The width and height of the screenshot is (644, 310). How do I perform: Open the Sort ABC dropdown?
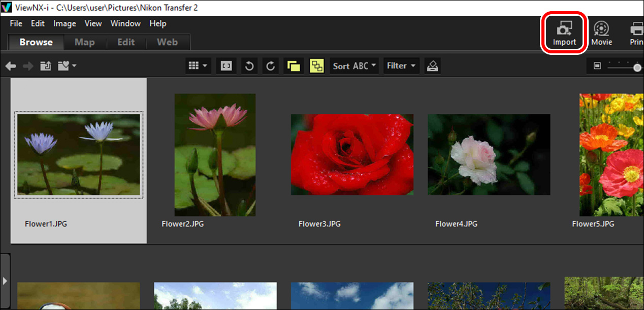[x=355, y=66]
